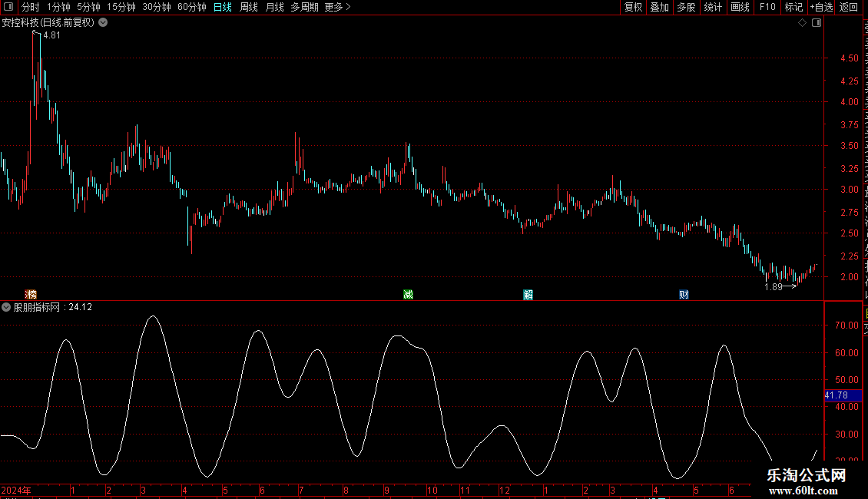Click month 10 on the time axis
This screenshot has height=499, width=868.
click(432, 490)
